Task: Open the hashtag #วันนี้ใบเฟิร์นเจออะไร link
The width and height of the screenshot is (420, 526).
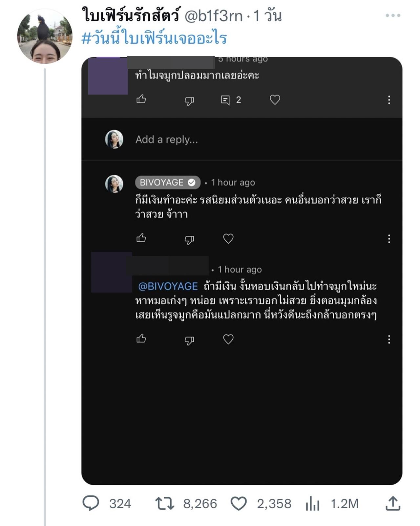Action: point(154,38)
